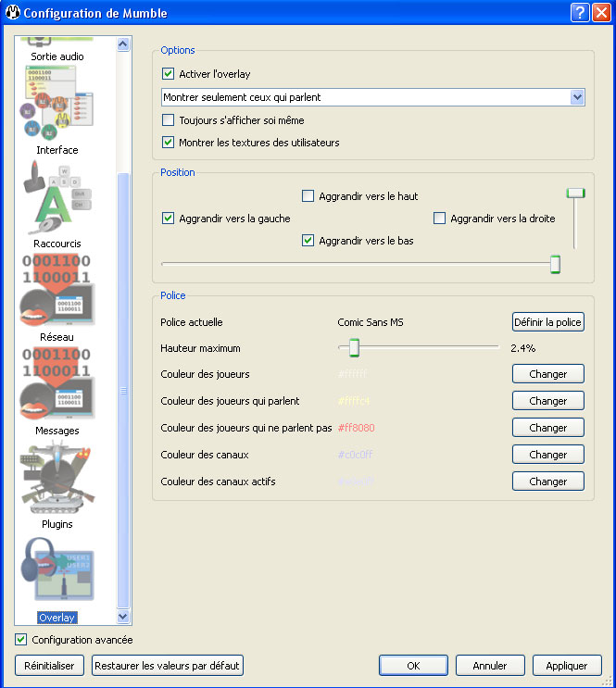Open the Réseau network icon
Screen dimensions: 616x688
57,291
